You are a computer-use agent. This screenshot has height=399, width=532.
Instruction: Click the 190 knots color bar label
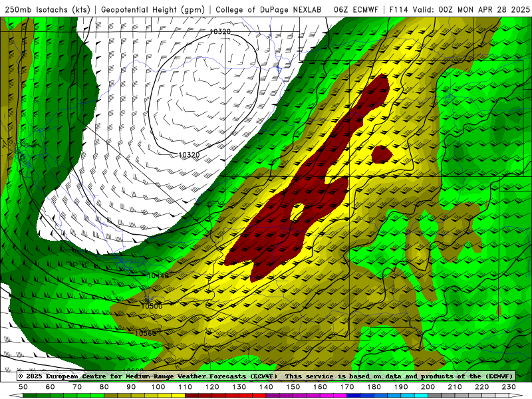pos(401,387)
